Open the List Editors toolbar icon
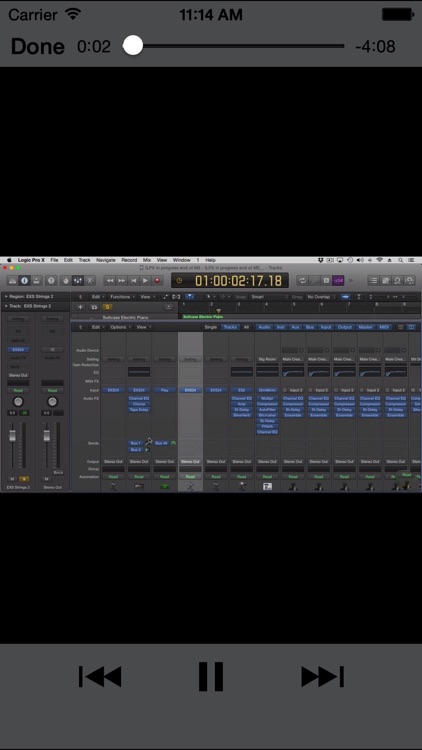Viewport: 422px width, 750px height. [374, 281]
